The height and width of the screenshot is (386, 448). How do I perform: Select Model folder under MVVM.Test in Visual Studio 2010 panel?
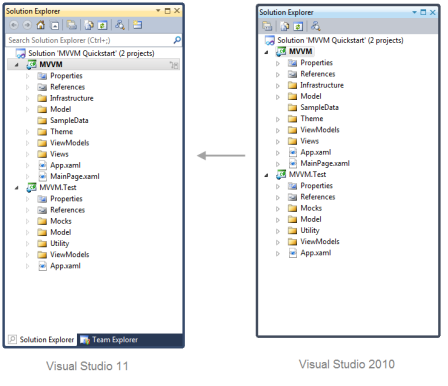point(311,219)
